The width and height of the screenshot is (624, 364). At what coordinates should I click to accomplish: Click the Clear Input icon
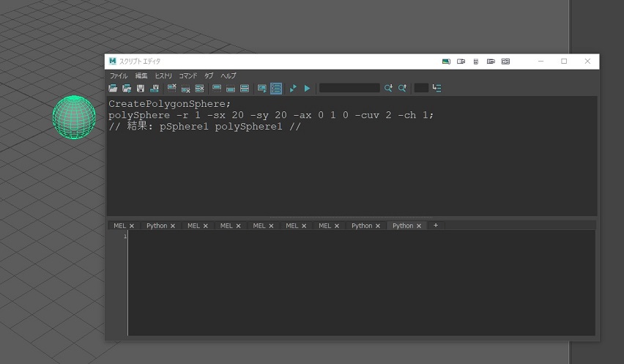(185, 89)
